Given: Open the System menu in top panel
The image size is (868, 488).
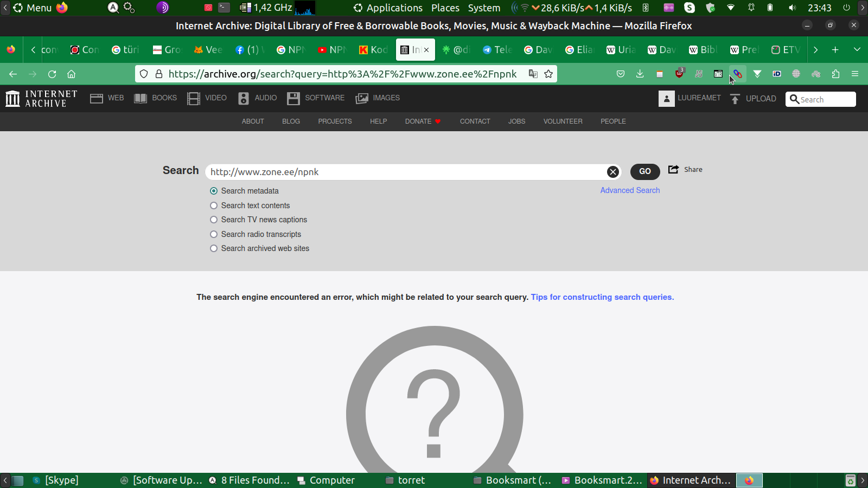Looking at the screenshot, I should [484, 8].
